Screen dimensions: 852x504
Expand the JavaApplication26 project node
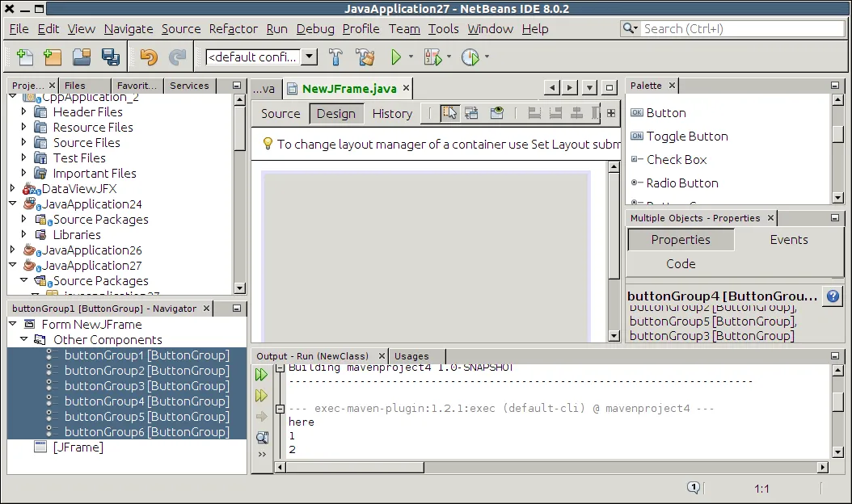[x=12, y=250]
